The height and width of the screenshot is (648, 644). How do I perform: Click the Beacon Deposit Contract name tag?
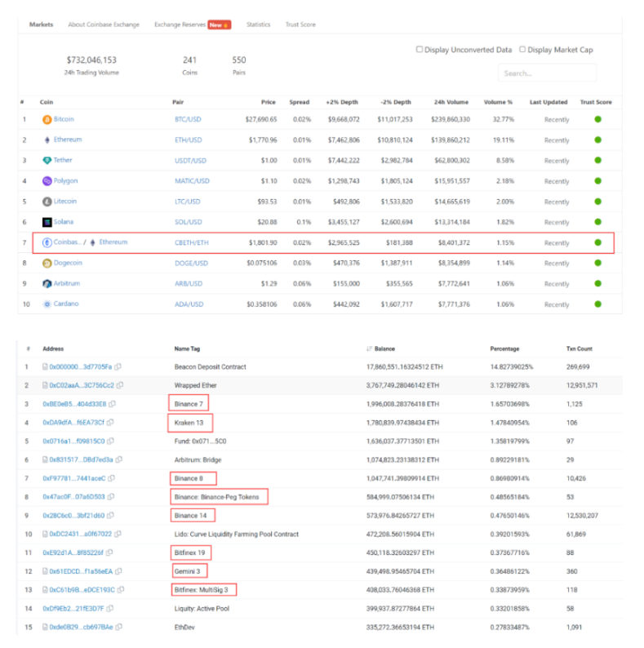coord(210,366)
